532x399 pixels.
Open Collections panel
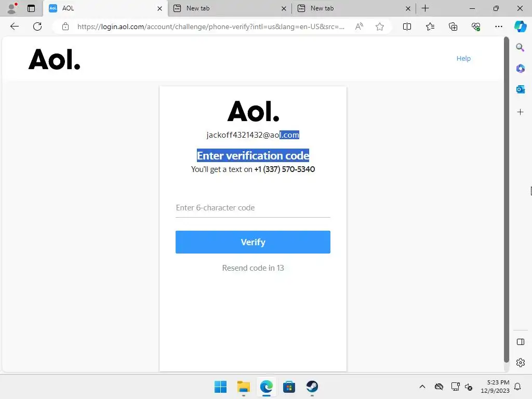click(453, 26)
